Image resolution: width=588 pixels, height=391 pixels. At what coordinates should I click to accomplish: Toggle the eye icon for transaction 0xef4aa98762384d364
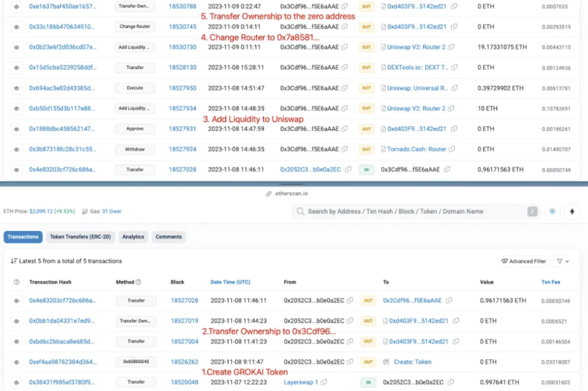point(16,362)
